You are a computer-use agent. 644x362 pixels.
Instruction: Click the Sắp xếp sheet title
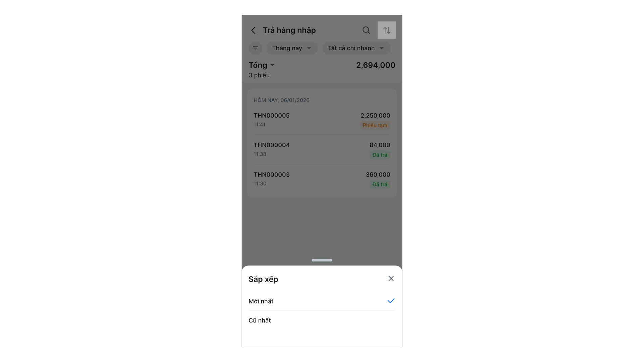pyautogui.click(x=263, y=279)
